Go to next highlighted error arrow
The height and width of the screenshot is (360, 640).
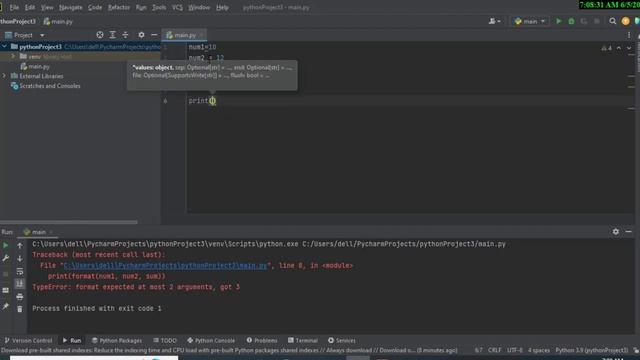click(629, 48)
